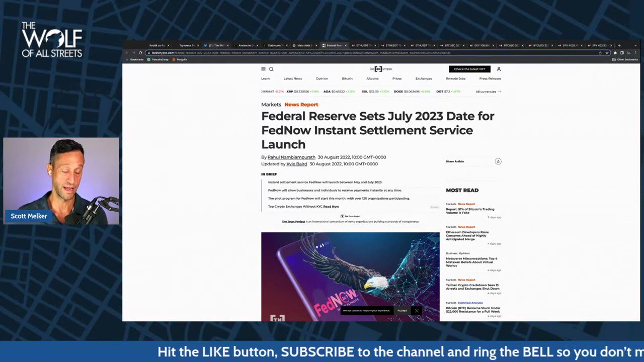Open the site search magnifier
This screenshot has width=644, height=362.
271,69
